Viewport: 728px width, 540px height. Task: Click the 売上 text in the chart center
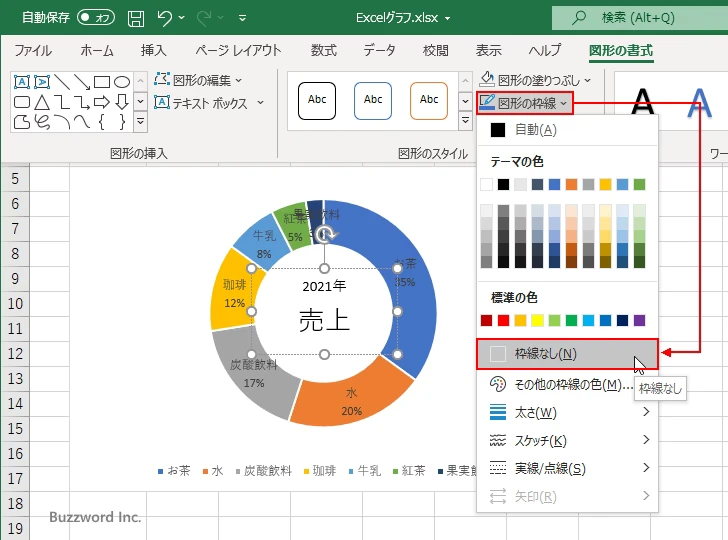[x=324, y=320]
